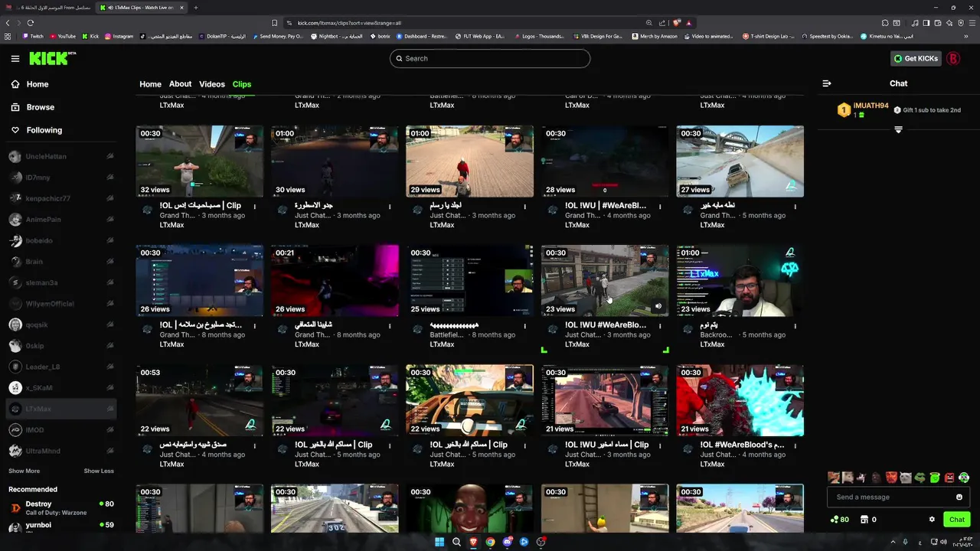Open Windows Start menu on taskbar
Image resolution: width=980 pixels, height=551 pixels.
439,542
